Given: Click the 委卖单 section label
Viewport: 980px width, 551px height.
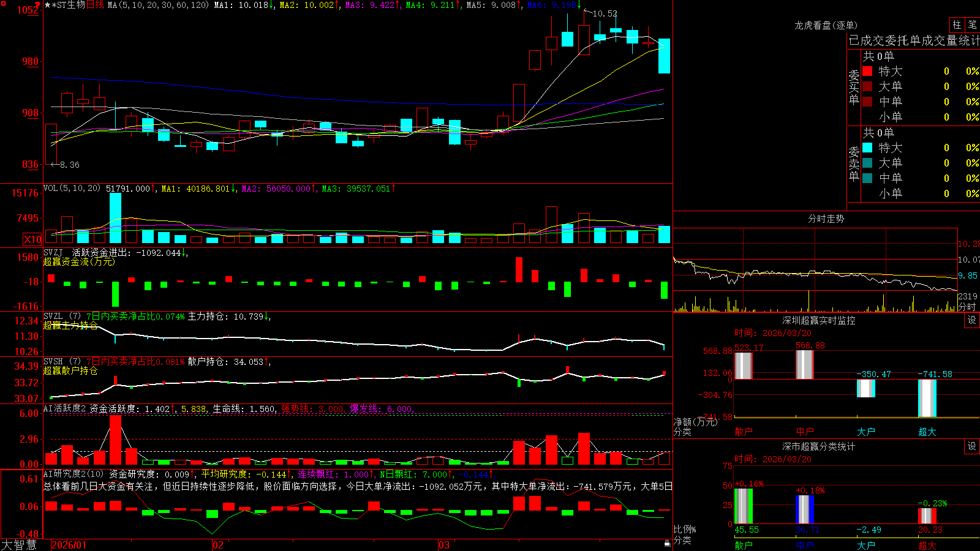Looking at the screenshot, I should (854, 164).
